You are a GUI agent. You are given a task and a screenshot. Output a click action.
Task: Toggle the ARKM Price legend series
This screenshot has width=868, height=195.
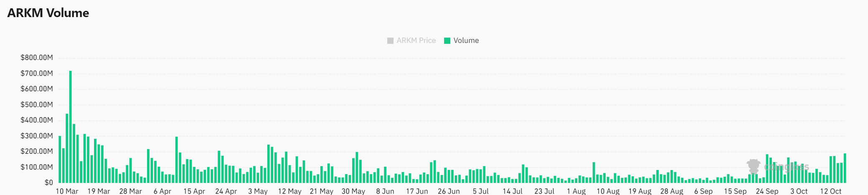coord(411,40)
